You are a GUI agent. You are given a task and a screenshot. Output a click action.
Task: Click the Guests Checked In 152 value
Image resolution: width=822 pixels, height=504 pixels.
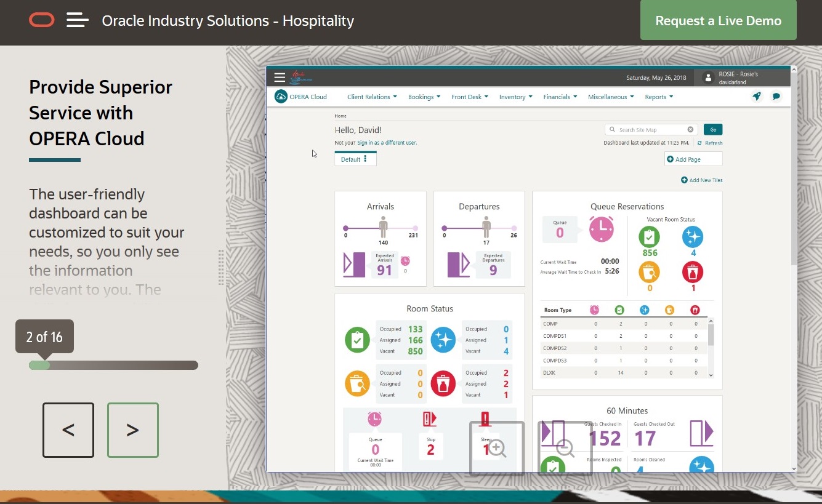point(605,438)
